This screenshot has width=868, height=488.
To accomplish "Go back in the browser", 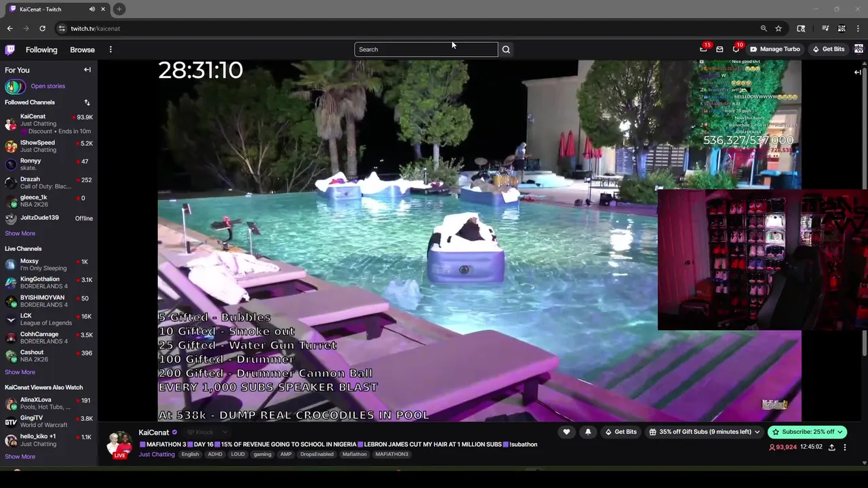I will click(9, 28).
